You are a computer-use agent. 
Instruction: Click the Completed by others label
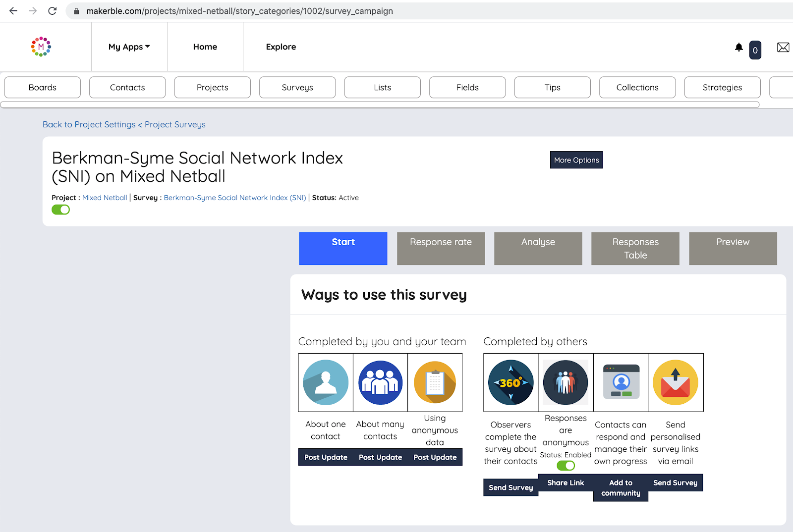point(535,341)
